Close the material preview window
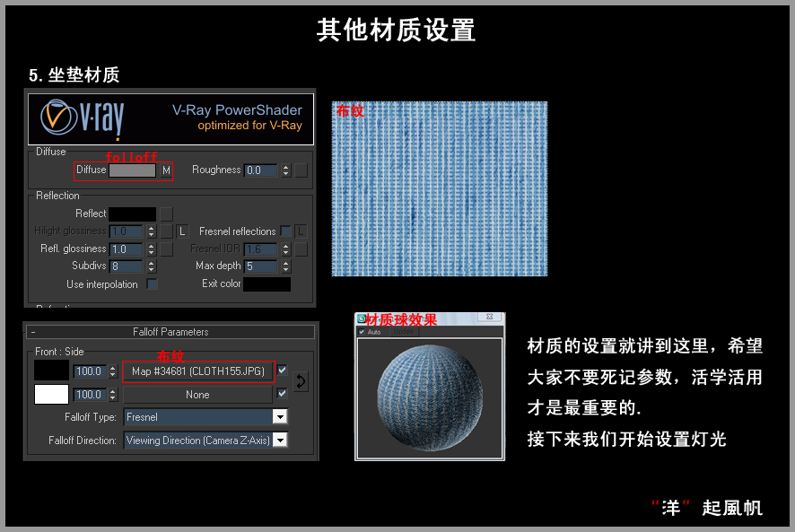The image size is (795, 532). coord(489,317)
